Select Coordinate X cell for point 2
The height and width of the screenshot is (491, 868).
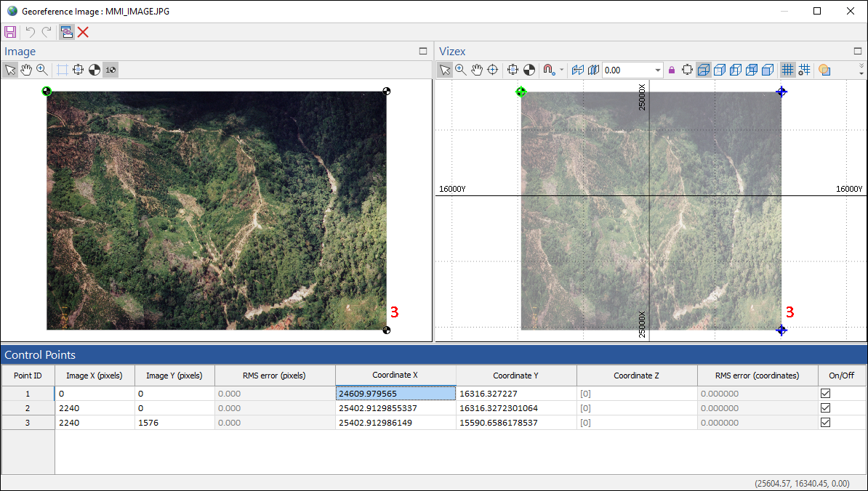tap(395, 408)
